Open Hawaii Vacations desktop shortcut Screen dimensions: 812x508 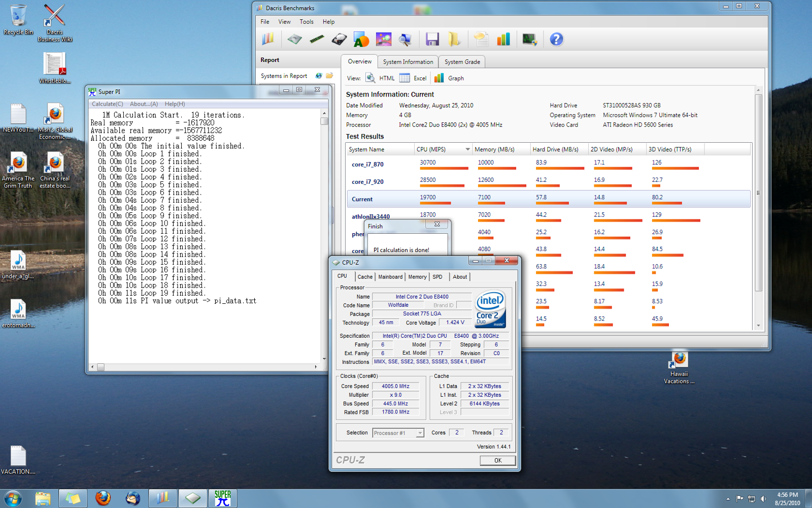tap(679, 367)
